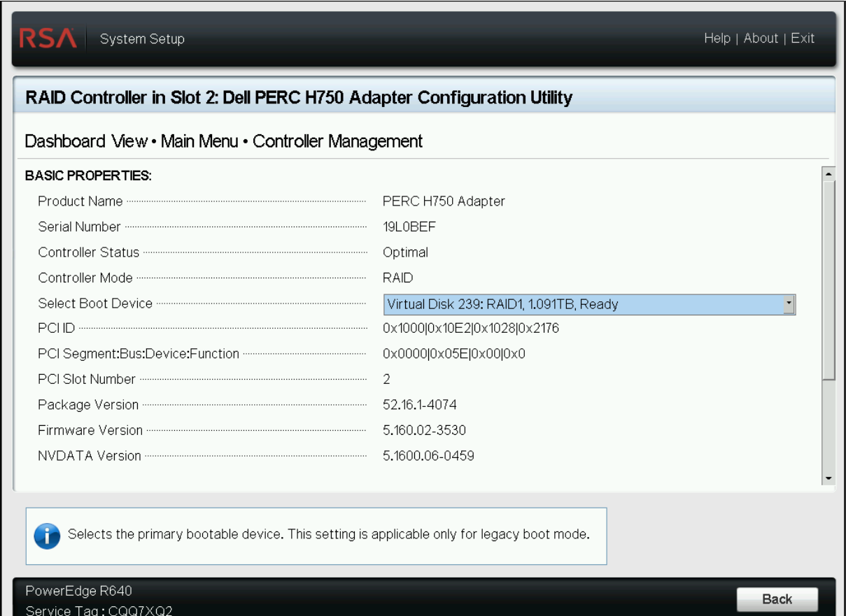Viewport: 846px width, 616px height.
Task: Click the RAID mode value
Action: (397, 278)
